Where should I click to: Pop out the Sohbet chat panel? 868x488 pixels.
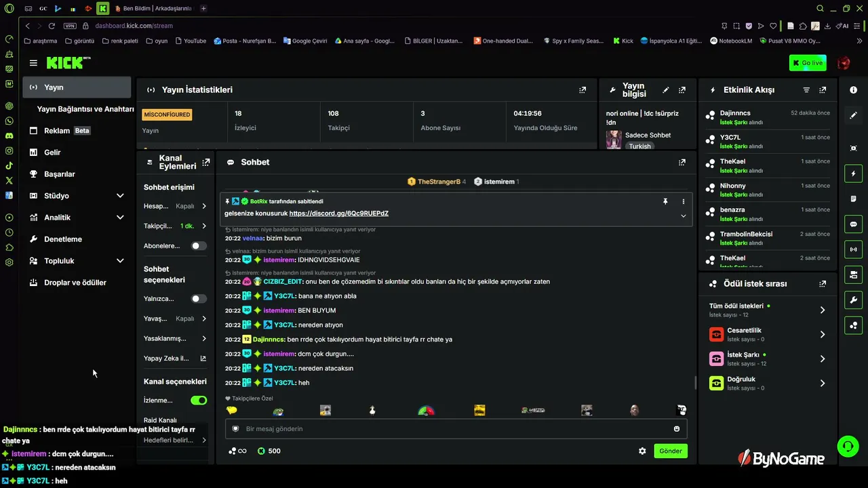click(682, 162)
